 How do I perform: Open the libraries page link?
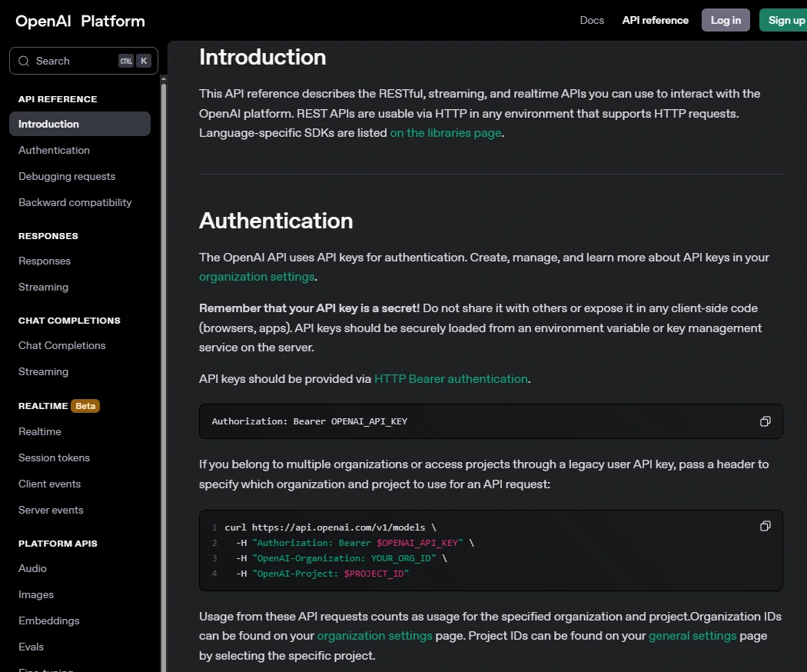(446, 133)
